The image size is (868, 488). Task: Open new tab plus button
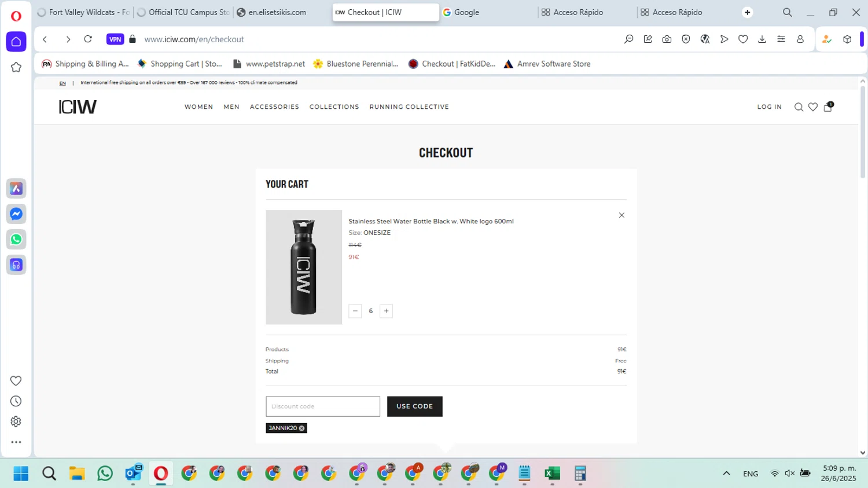tap(748, 12)
